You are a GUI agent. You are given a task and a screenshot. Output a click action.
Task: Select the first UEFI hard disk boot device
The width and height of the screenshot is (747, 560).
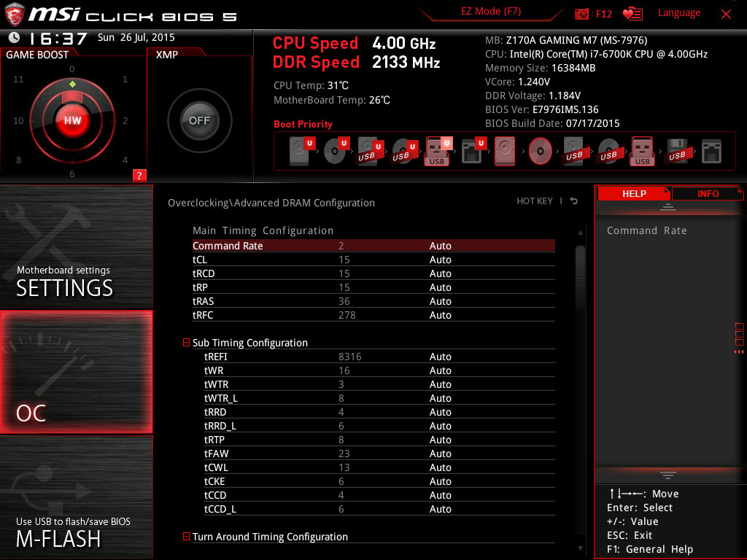[302, 151]
